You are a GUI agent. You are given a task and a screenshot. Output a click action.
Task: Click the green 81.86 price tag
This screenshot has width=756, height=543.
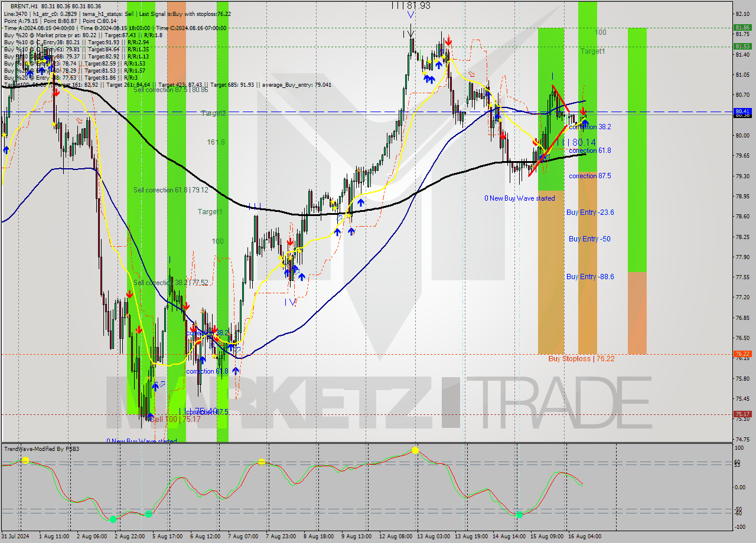[742, 27]
